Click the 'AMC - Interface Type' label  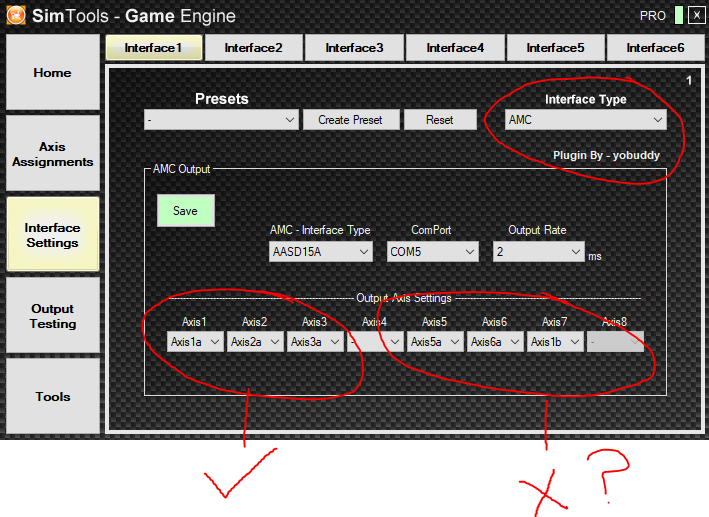coord(320,230)
